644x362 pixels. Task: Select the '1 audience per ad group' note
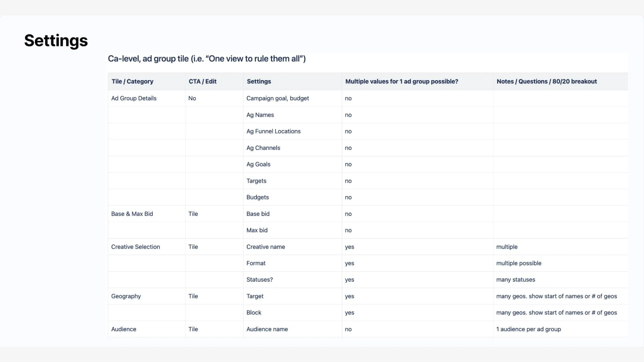tap(529, 329)
